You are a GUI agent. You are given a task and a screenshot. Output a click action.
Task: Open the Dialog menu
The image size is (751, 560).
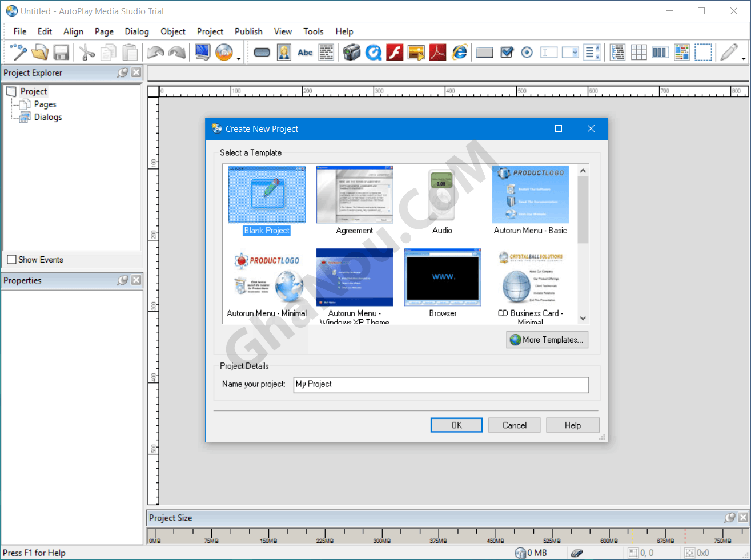tap(137, 31)
